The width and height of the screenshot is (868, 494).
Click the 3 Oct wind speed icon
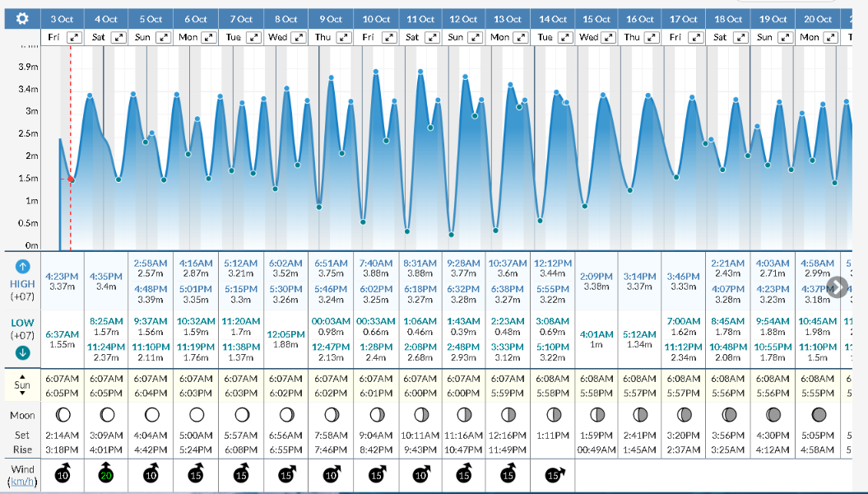coord(61,475)
